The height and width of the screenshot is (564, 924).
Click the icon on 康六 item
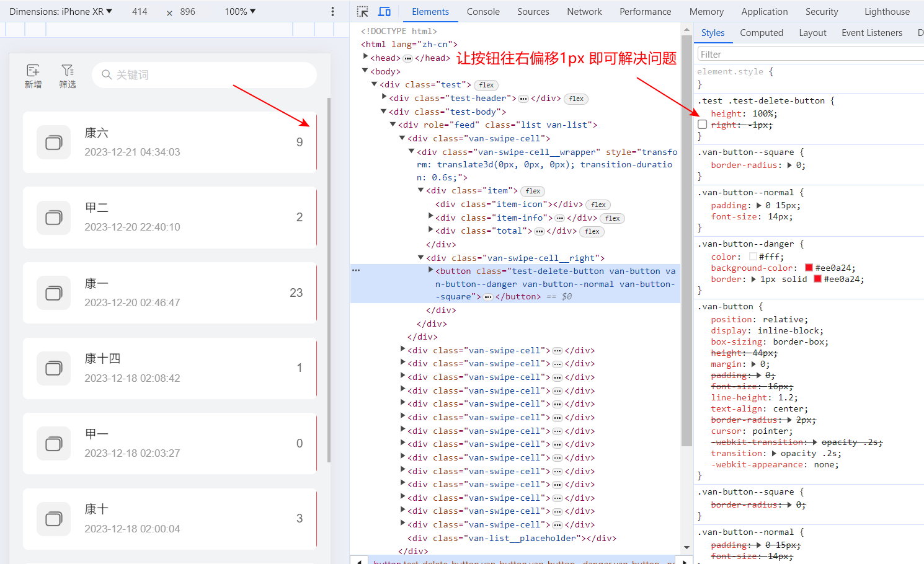(54, 143)
